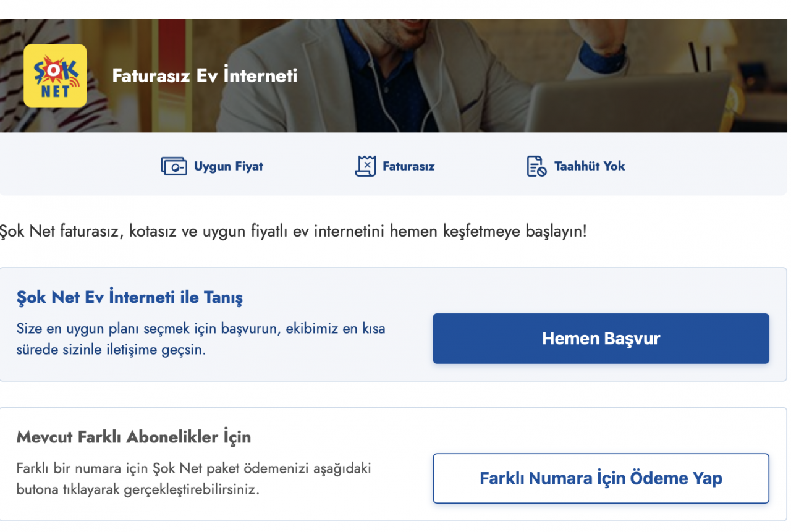Select the Faturasız Ev İnterneti banner title
791x532 pixels.
click(x=205, y=76)
